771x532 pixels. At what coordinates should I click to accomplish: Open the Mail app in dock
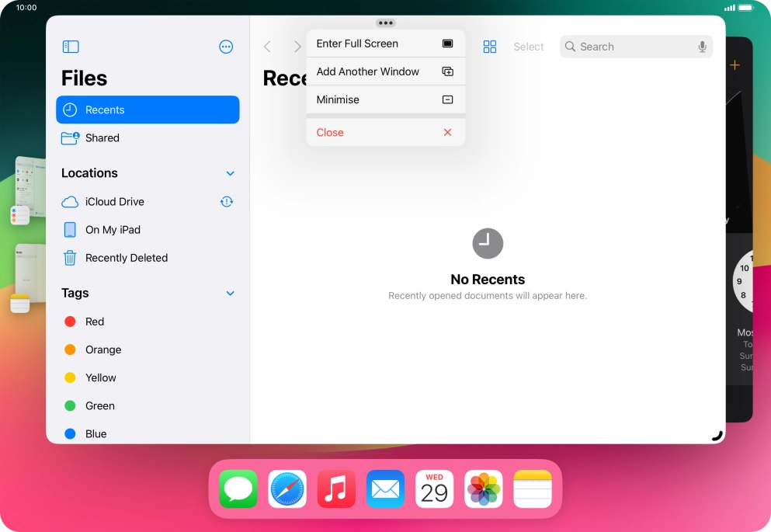coord(385,489)
